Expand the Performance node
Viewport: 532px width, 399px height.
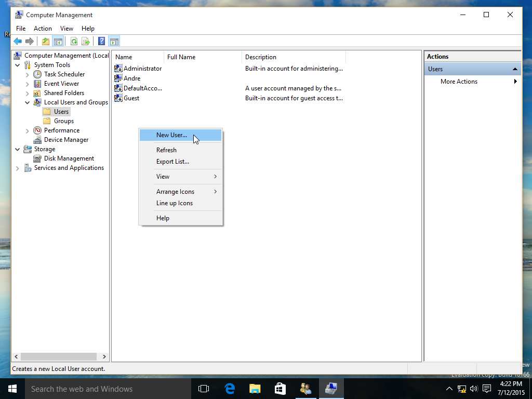pos(28,130)
